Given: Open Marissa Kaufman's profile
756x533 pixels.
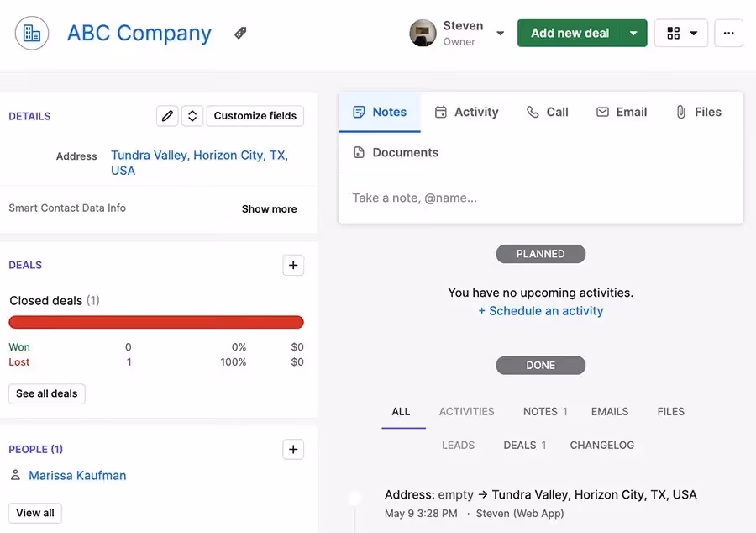Looking at the screenshot, I should (x=76, y=475).
